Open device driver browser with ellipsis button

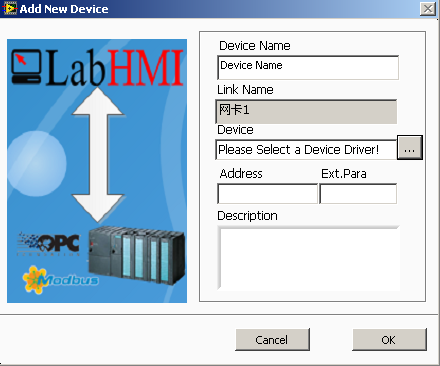point(410,148)
